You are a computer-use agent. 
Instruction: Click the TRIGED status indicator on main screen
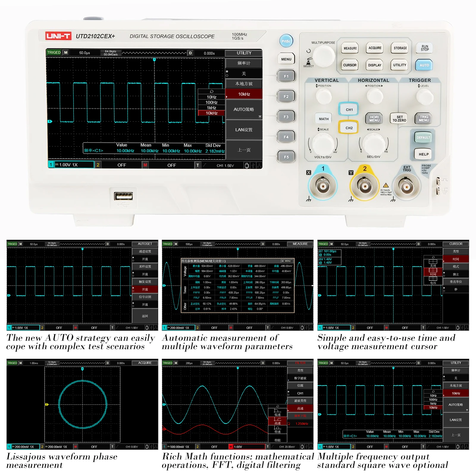(54, 52)
